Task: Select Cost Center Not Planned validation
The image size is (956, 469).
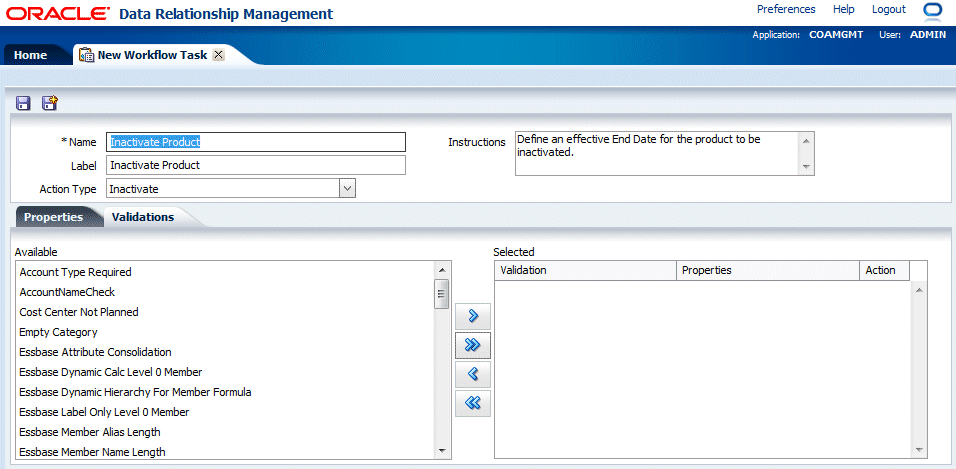Action: click(79, 312)
